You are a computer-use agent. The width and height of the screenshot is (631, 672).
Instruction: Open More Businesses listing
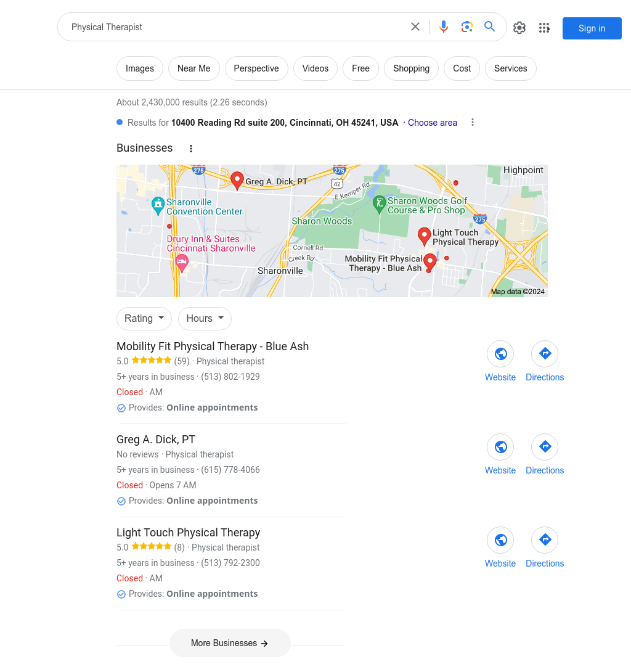[x=230, y=643]
